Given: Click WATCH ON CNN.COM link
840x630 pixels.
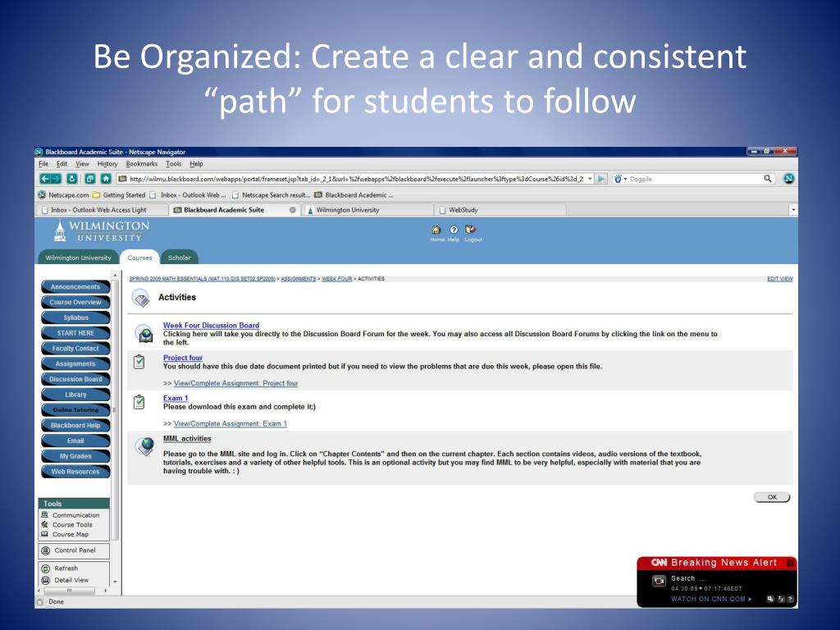Looking at the screenshot, I should 711,599.
